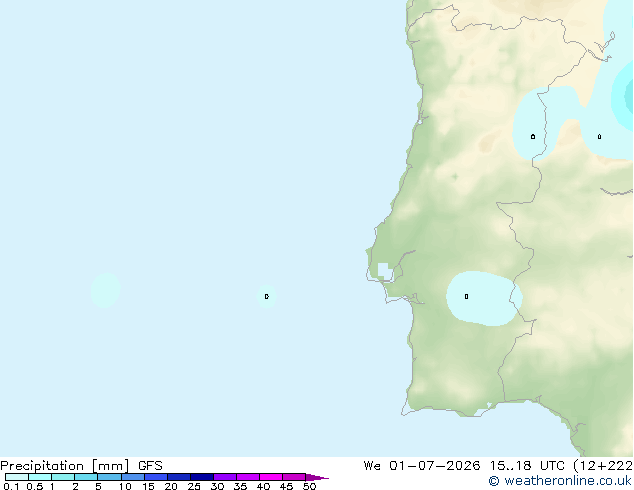The width and height of the screenshot is (634, 490).
Task: Click the '15..18 UTC' time range text
Action: click(527, 466)
